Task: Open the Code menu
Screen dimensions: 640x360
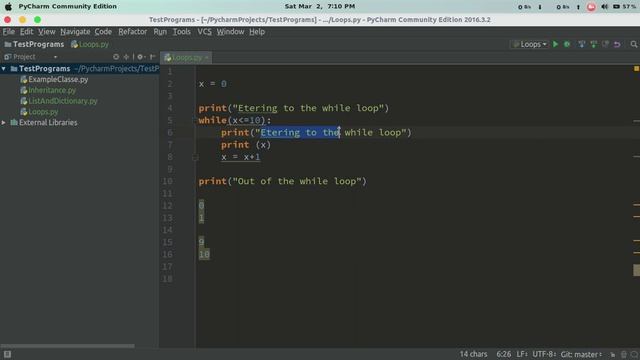Action: tap(103, 32)
